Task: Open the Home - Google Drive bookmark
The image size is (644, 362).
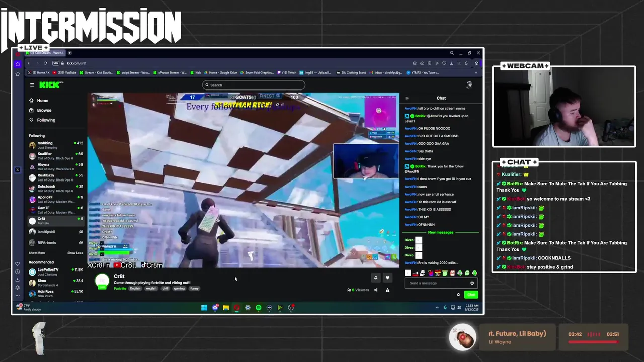Action: pyautogui.click(x=220, y=73)
